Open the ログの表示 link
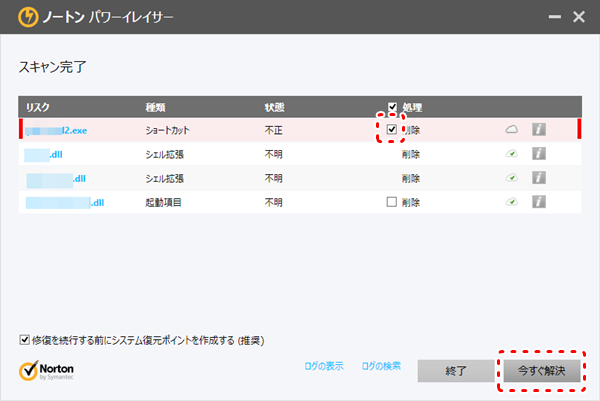Image resolution: width=600 pixels, height=401 pixels. pos(324,366)
